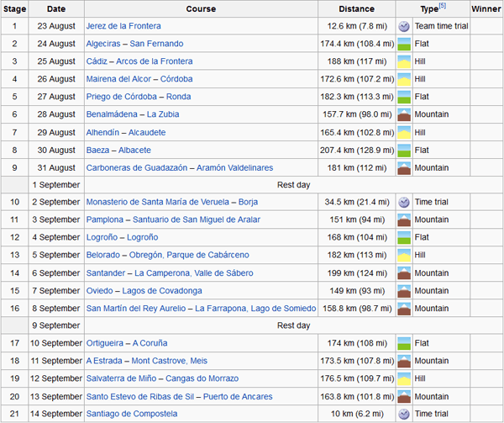
Task: Click the Rest day cell for 1 September
Action: 293,185
